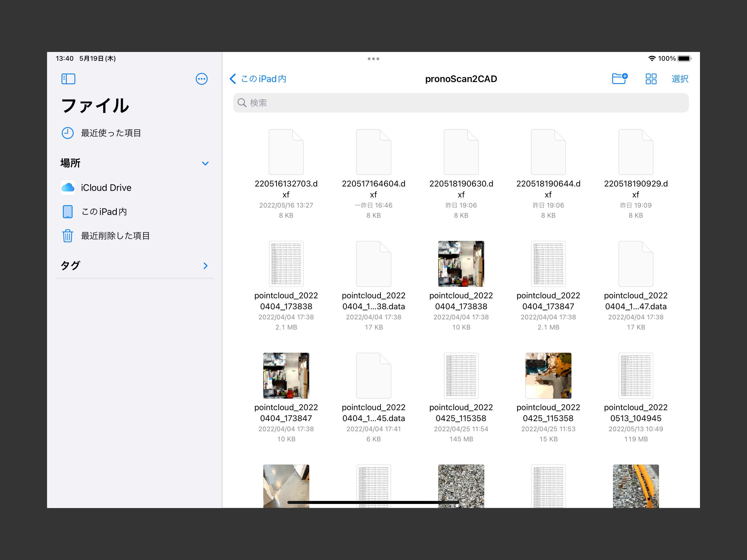This screenshot has width=747, height=560.
Task: Focus the 検索 search field
Action: click(461, 103)
